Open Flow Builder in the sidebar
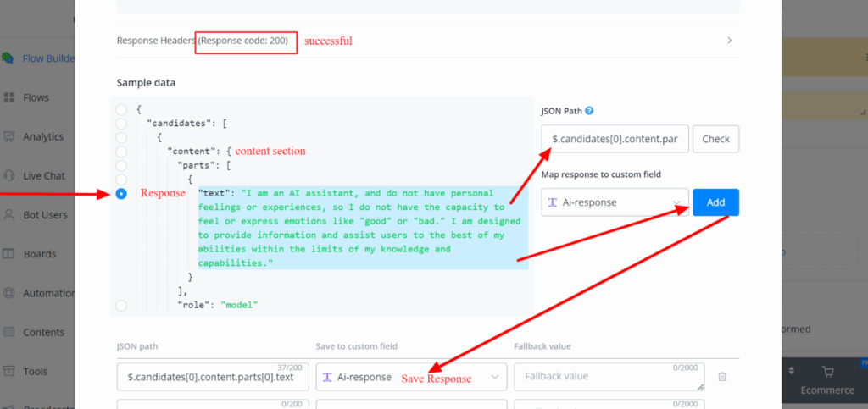The image size is (868, 409). pyautogui.click(x=42, y=58)
